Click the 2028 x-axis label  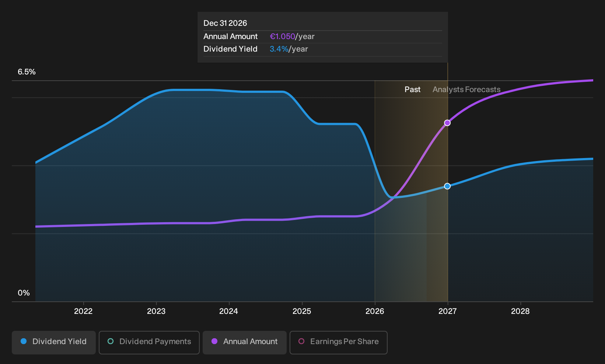[x=520, y=311]
